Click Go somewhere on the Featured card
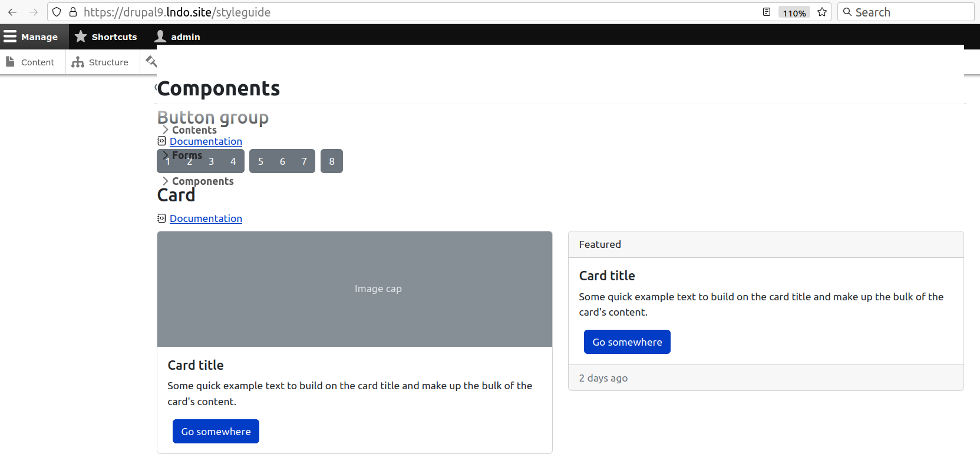The height and width of the screenshot is (464, 980). [x=626, y=342]
